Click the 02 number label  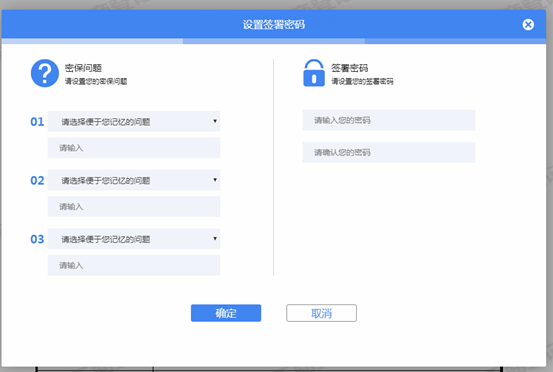pos(37,181)
